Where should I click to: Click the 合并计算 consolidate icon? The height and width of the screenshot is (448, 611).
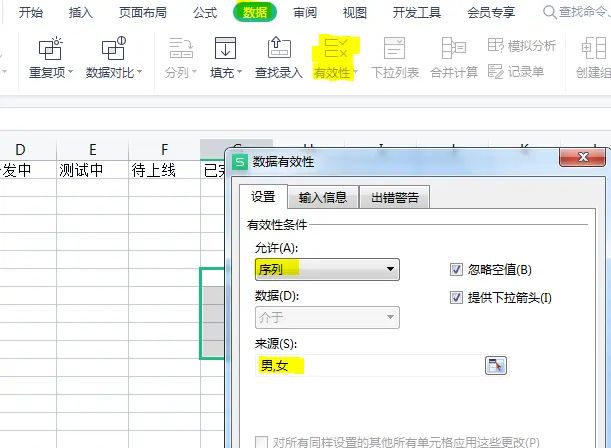[454, 48]
